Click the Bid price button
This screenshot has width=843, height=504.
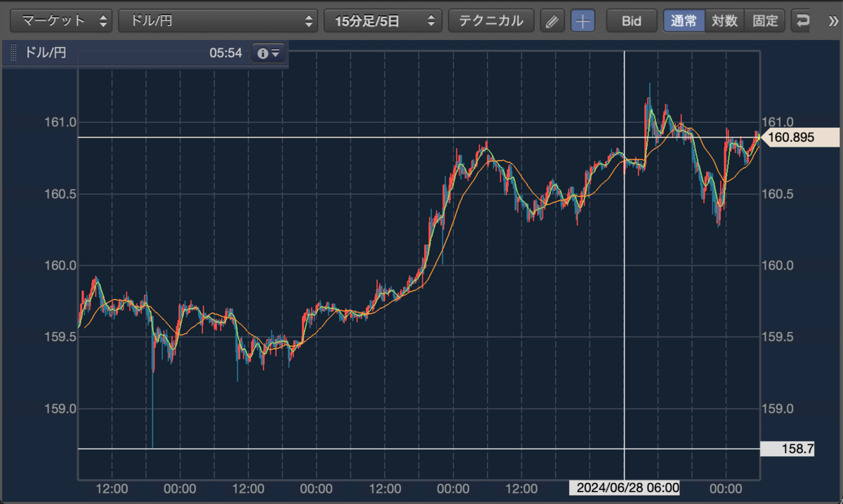pyautogui.click(x=632, y=21)
